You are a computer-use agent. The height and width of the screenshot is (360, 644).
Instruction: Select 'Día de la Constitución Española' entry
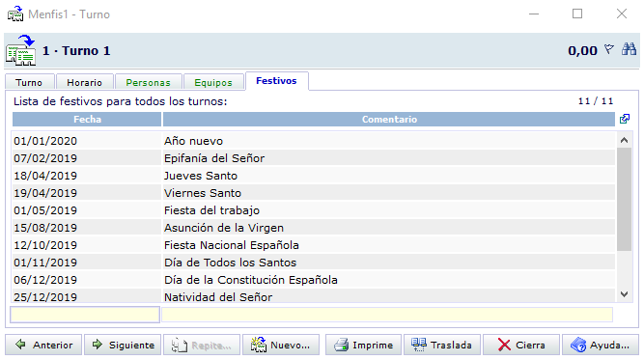pos(251,280)
